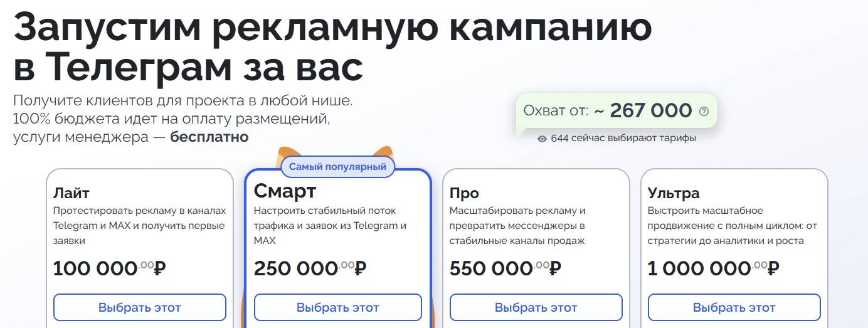Click the main campaign headline
This screenshot has height=328, width=868.
[332, 46]
